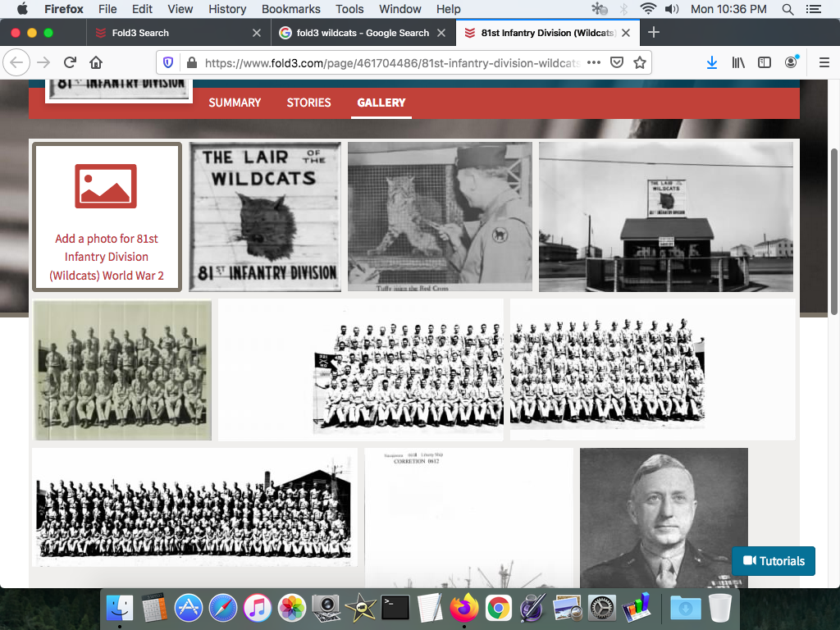Open the Firefox account profile icon
The image size is (840, 630).
(x=791, y=62)
